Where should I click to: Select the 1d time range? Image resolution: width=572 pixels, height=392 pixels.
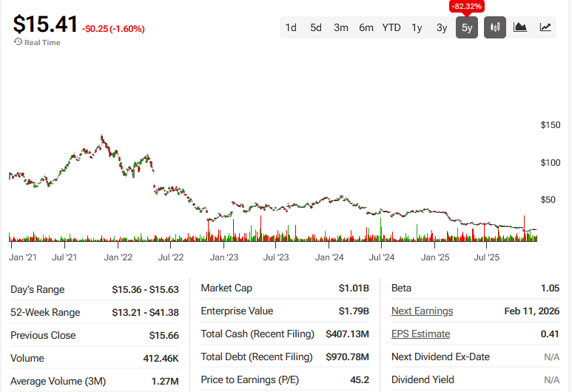tap(291, 27)
